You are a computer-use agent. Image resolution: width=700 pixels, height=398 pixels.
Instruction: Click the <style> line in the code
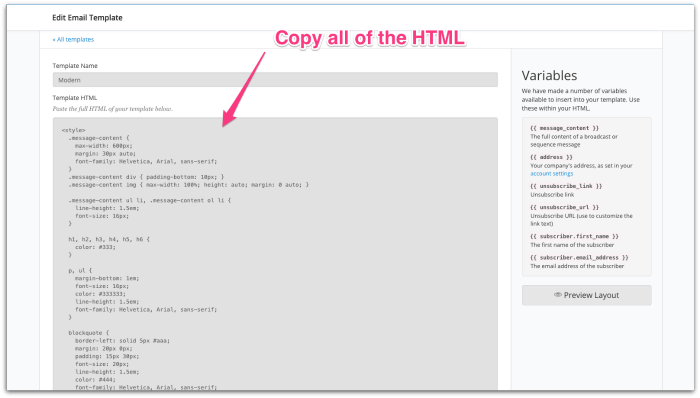point(73,130)
